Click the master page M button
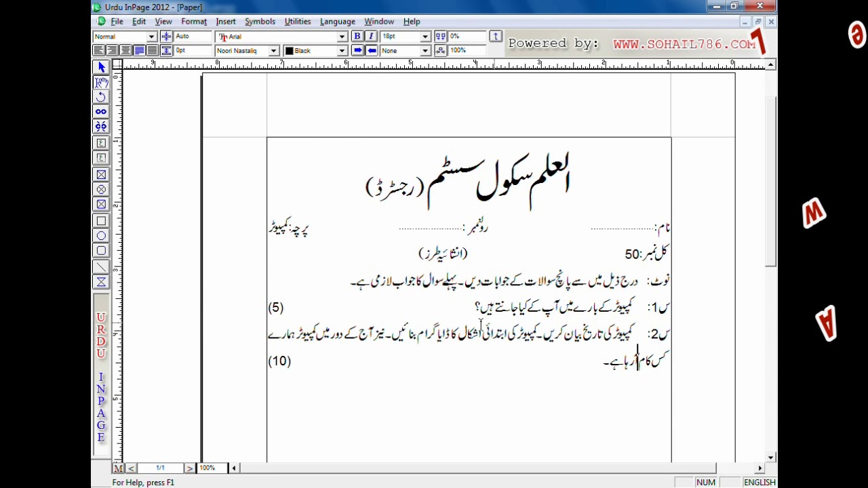This screenshot has width=868, height=488. tap(119, 468)
